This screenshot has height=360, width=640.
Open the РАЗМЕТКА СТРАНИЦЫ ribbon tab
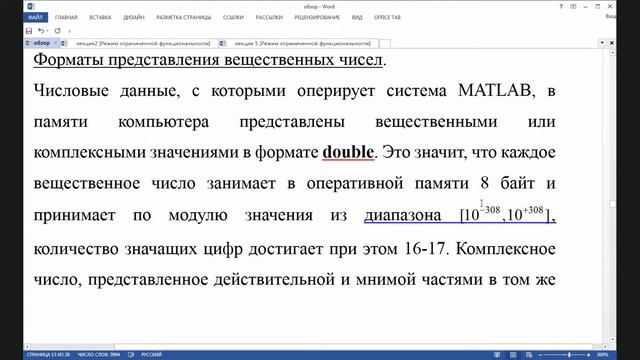pyautogui.click(x=184, y=18)
